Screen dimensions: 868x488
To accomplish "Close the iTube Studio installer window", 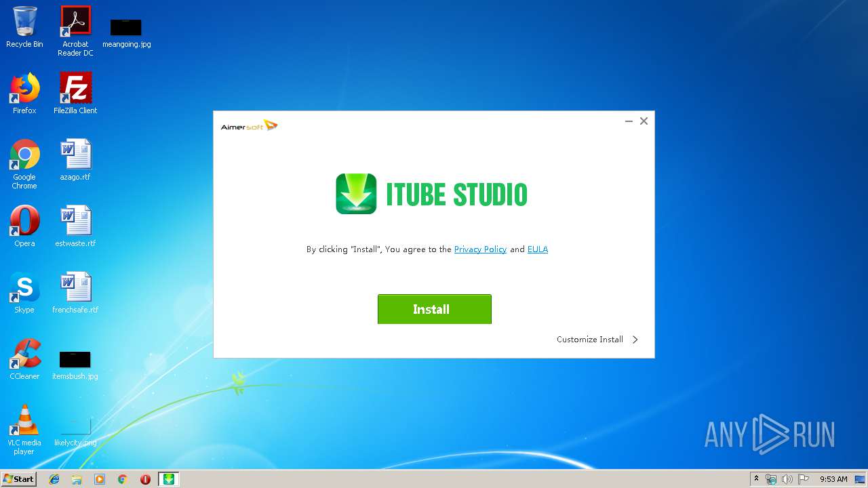I will point(644,121).
